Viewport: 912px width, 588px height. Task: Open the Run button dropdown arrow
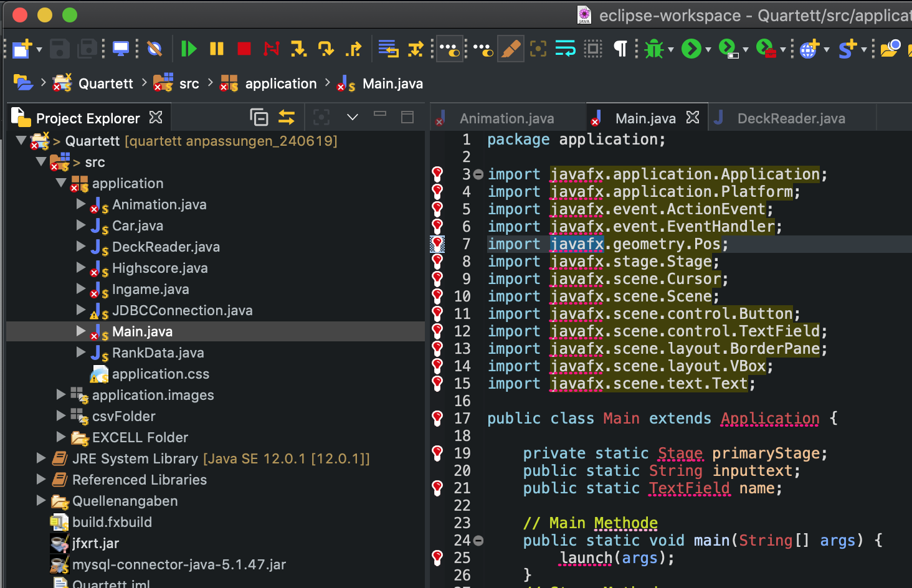(708, 50)
